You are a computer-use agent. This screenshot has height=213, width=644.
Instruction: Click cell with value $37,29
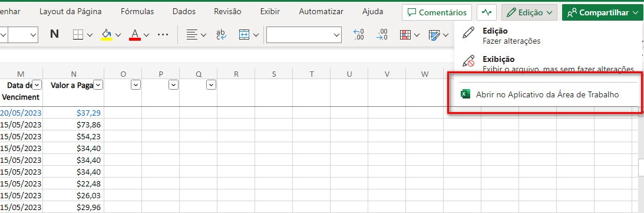tap(74, 113)
